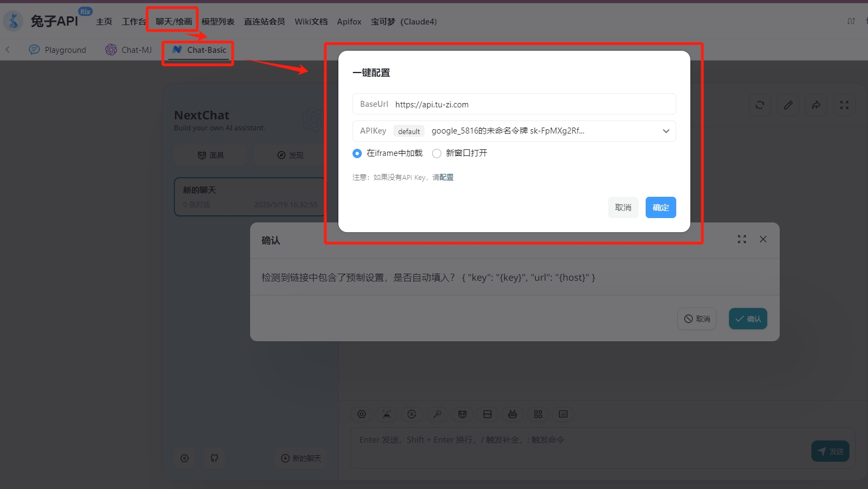Click the share arrow icon
The width and height of the screenshot is (868, 489).
pos(816,105)
